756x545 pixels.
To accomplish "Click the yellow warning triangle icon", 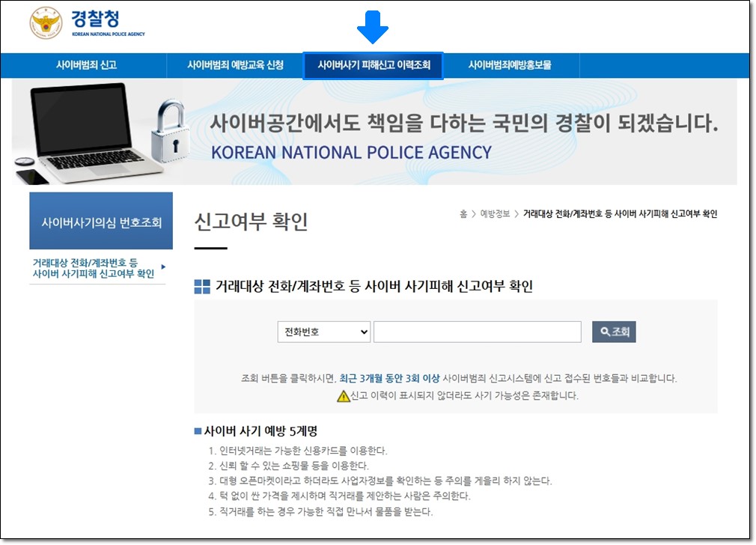I will pos(343,396).
